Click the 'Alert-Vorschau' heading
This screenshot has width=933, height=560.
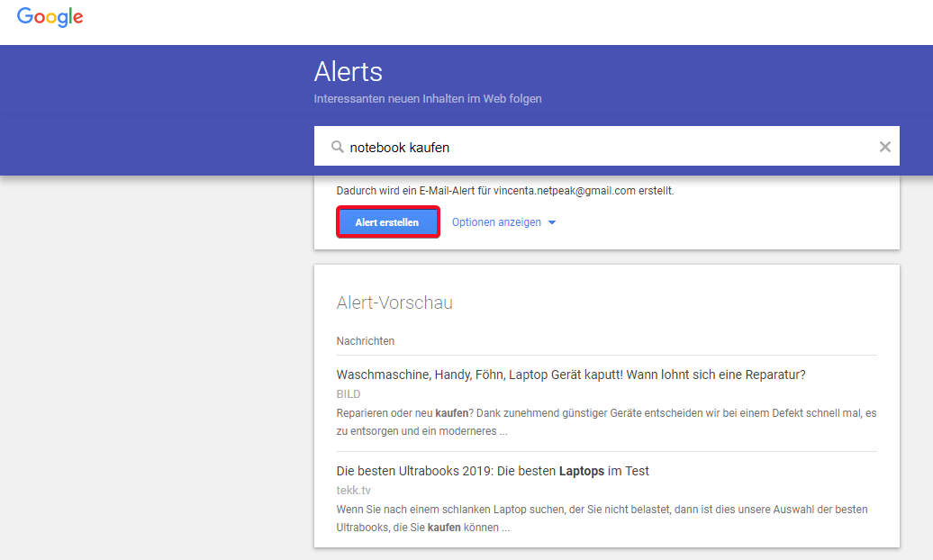[394, 303]
